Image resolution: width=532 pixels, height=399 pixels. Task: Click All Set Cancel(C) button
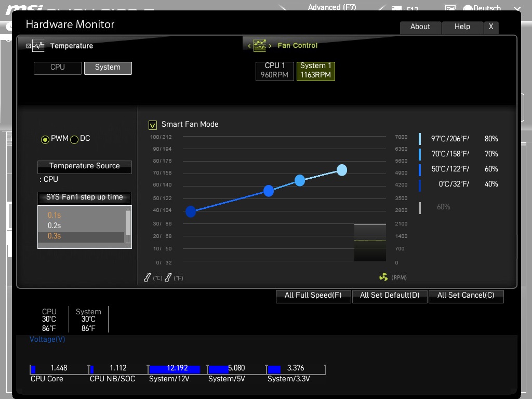point(466,296)
